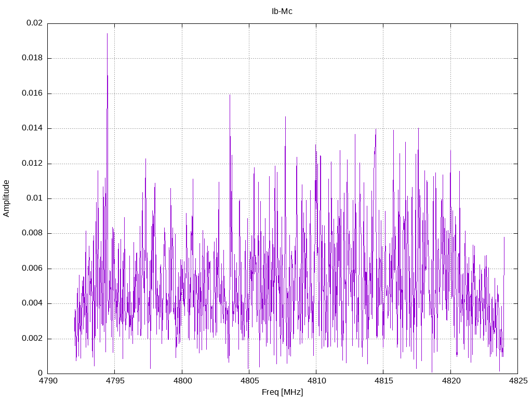Click y-axis tick label 0.018

33,58
